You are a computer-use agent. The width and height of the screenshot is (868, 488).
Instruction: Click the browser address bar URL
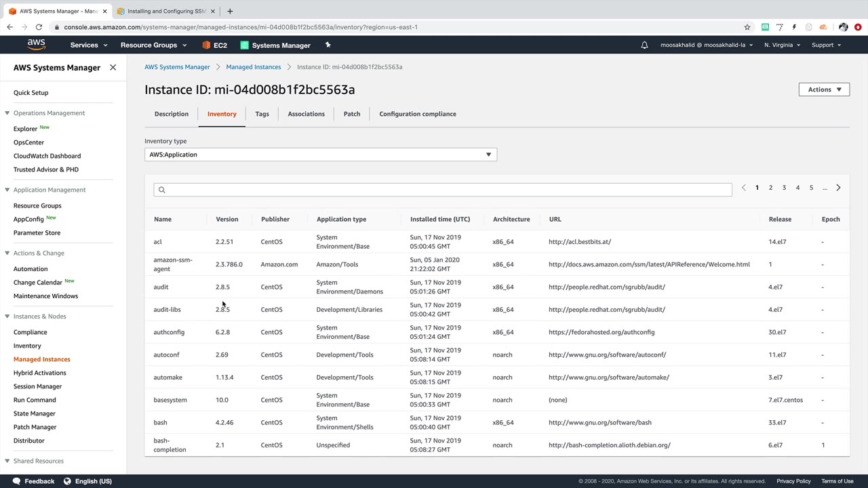pyautogui.click(x=241, y=27)
